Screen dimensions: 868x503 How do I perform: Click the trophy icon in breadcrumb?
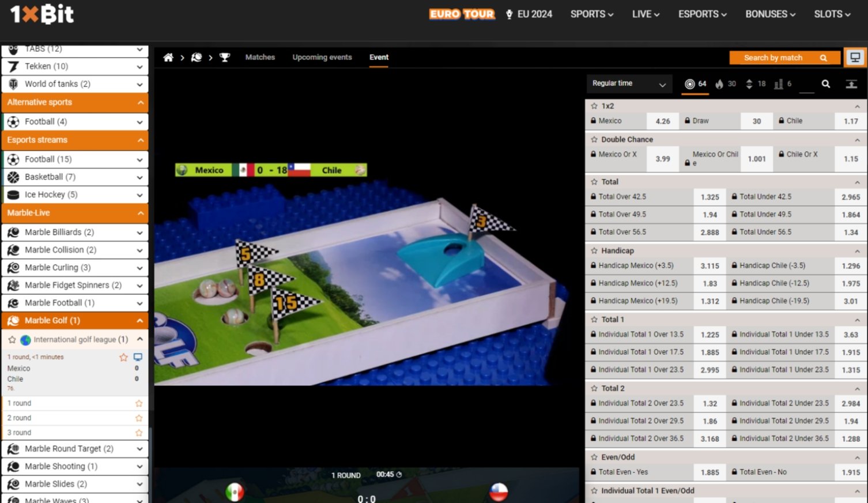click(225, 57)
